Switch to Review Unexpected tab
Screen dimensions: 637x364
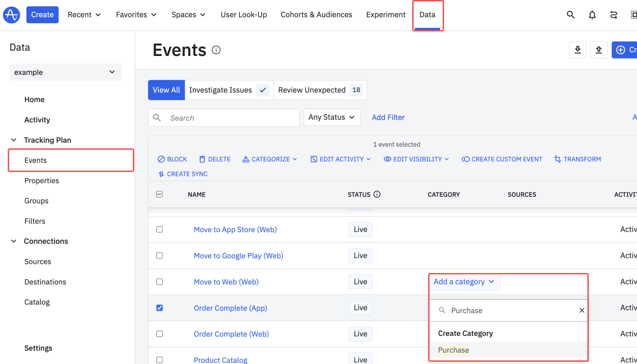[320, 90]
